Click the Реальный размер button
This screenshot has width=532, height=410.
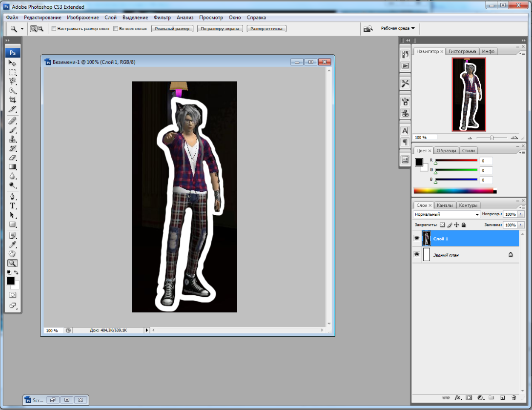tap(172, 29)
